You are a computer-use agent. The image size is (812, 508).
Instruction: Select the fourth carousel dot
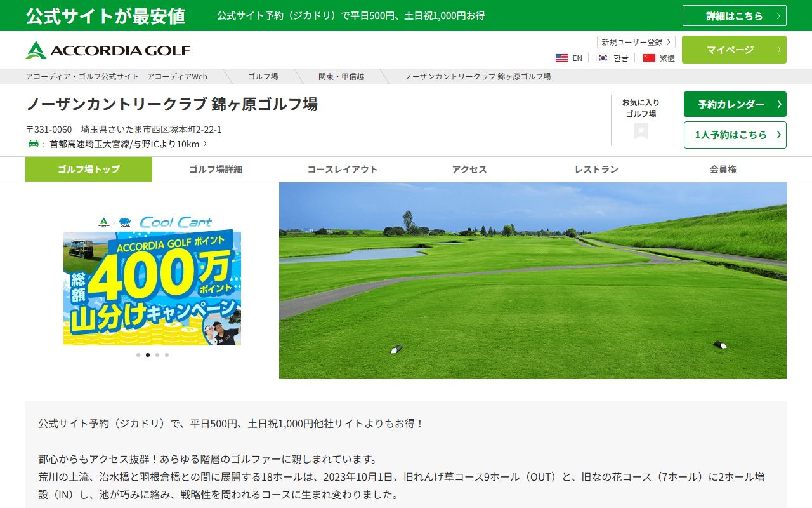click(167, 355)
